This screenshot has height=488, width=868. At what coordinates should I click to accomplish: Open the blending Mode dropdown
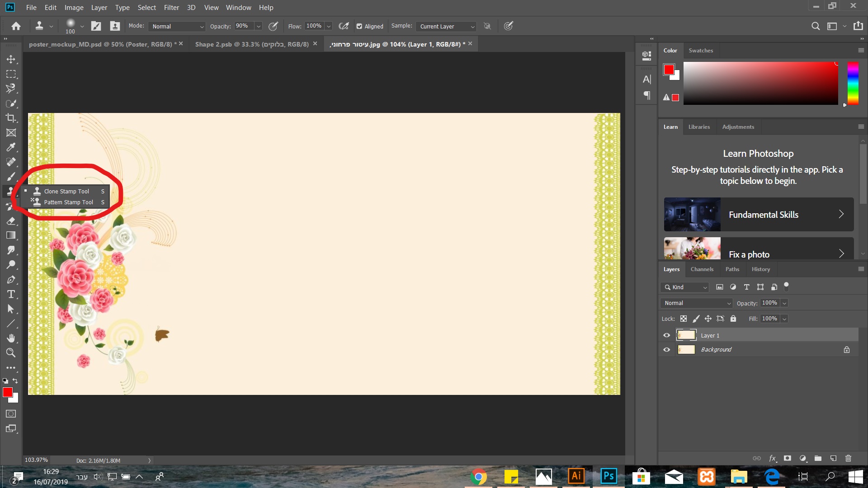(177, 26)
